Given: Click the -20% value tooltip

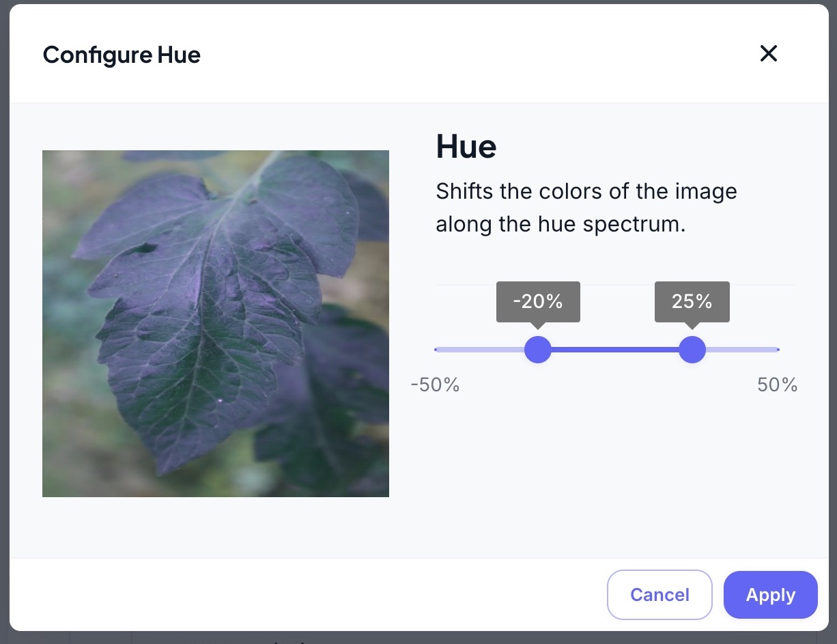Looking at the screenshot, I should pos(538,301).
